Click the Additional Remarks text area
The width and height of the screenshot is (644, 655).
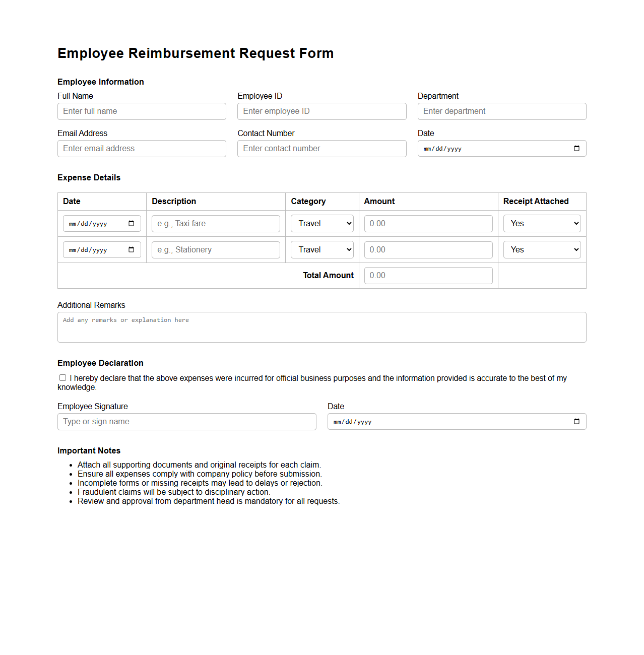tap(321, 327)
